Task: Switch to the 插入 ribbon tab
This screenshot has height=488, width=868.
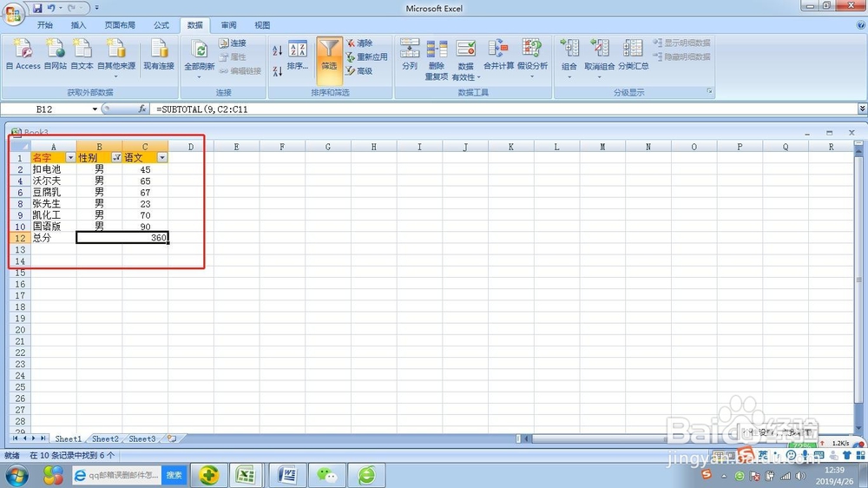Action: click(79, 25)
